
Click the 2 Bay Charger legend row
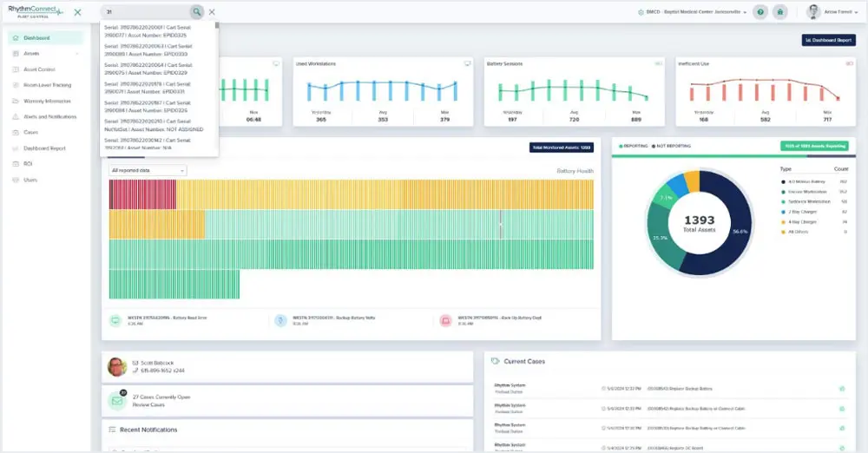(x=814, y=212)
